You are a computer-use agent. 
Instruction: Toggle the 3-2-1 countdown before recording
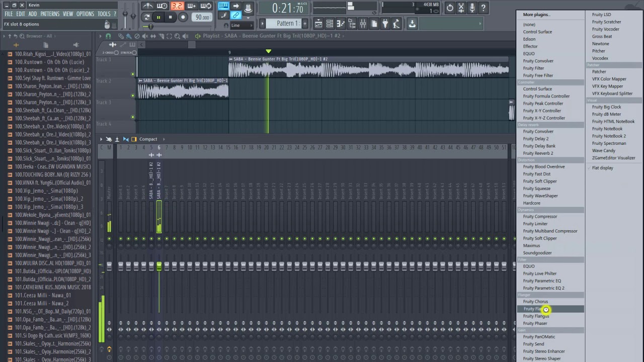point(177,6)
